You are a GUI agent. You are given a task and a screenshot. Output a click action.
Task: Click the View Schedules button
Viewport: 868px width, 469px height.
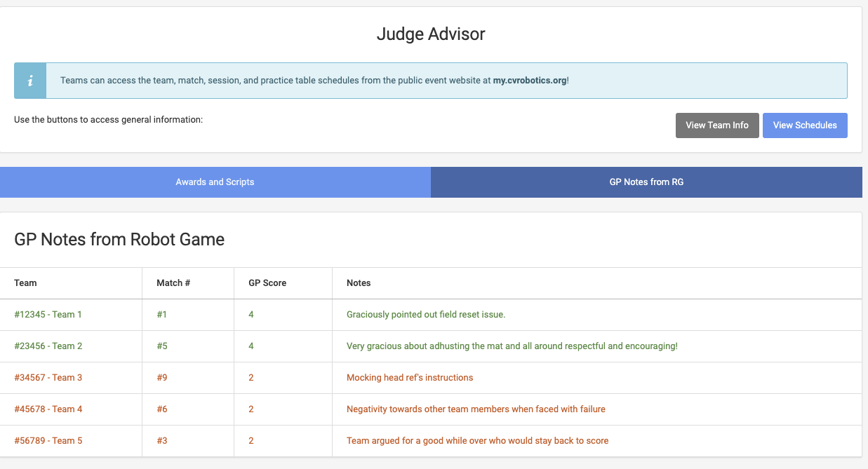point(804,125)
